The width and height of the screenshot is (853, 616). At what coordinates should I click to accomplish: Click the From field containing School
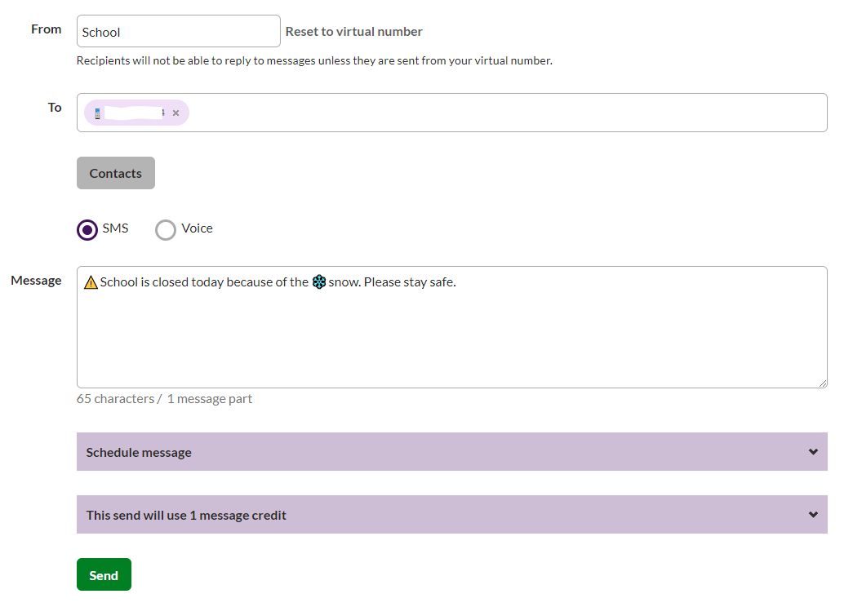pyautogui.click(x=178, y=32)
